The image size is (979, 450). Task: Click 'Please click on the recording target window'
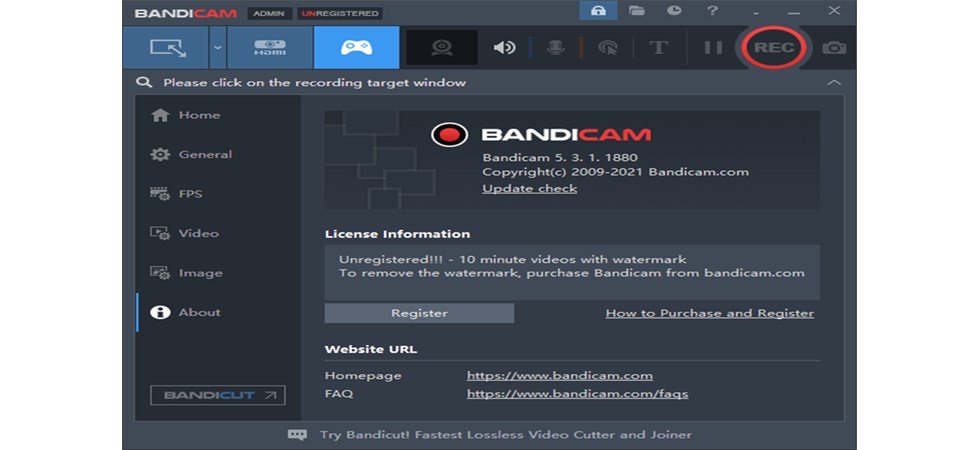[315, 82]
